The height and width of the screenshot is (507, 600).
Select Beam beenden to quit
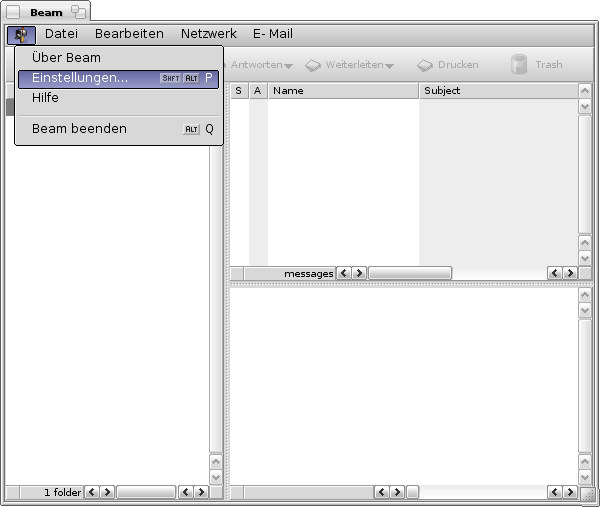(79, 129)
